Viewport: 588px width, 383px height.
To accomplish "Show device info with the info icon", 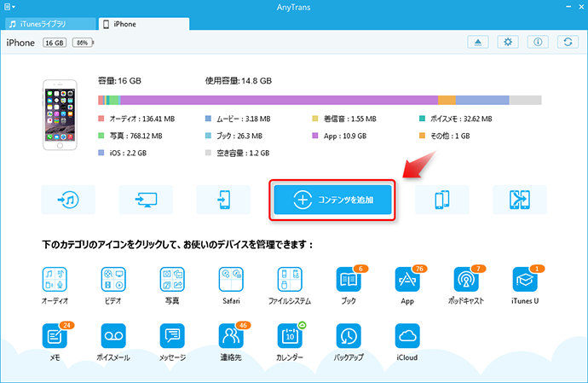I will point(538,42).
